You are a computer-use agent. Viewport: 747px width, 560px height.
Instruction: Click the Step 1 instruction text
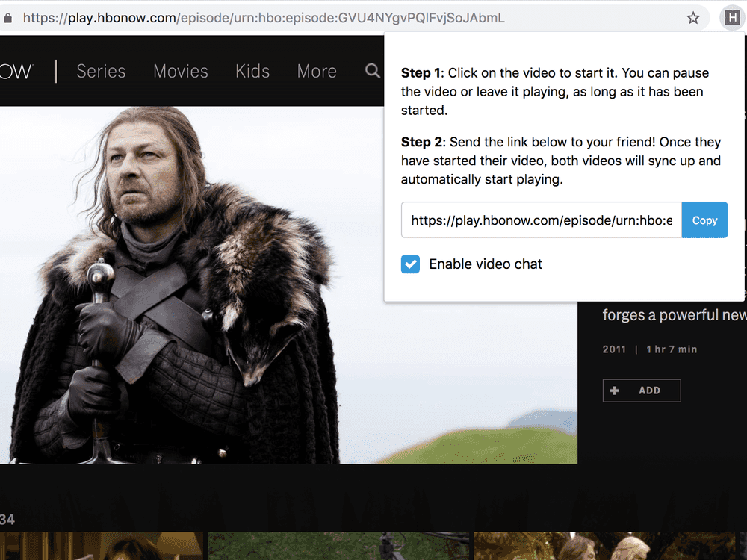[555, 91]
